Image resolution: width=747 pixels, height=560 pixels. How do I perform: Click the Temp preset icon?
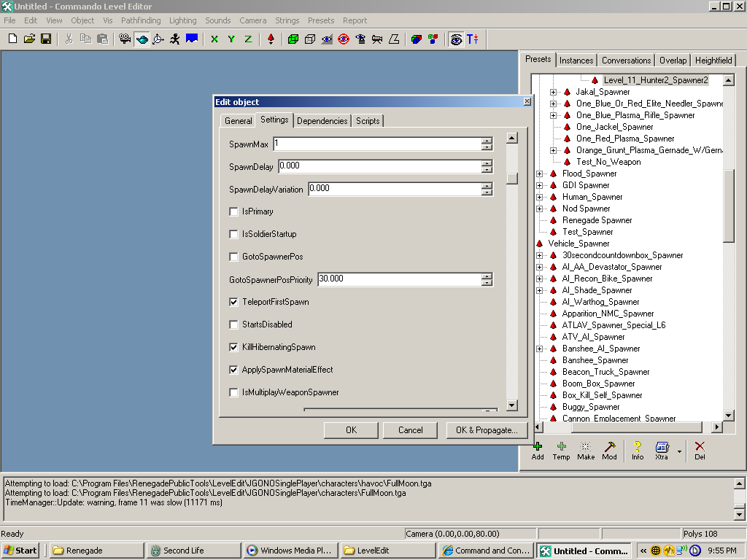(x=561, y=447)
